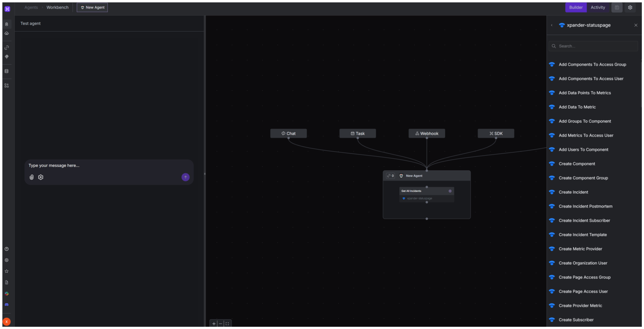This screenshot has width=644, height=329.
Task: Go to Agents breadcrumb
Action: [x=31, y=8]
